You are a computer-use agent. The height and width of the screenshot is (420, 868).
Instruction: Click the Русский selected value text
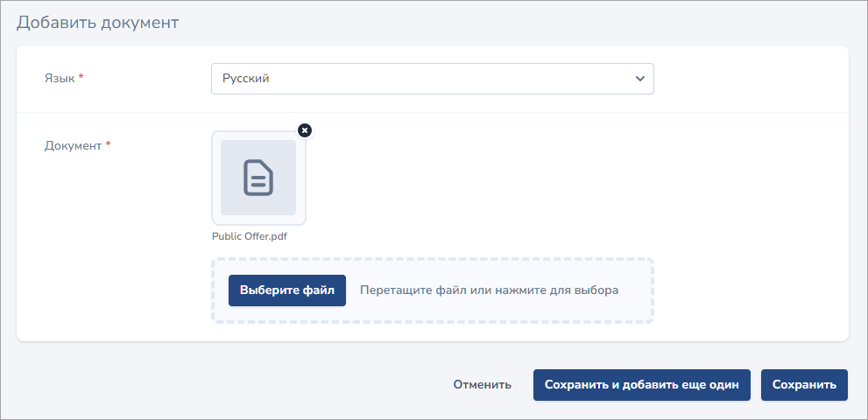(x=246, y=79)
